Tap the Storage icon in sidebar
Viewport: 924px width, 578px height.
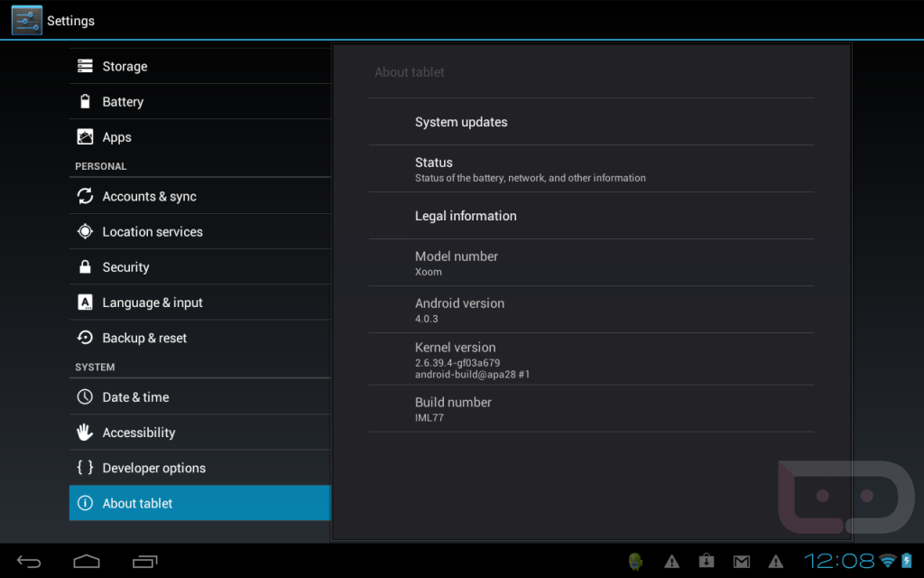[85, 66]
